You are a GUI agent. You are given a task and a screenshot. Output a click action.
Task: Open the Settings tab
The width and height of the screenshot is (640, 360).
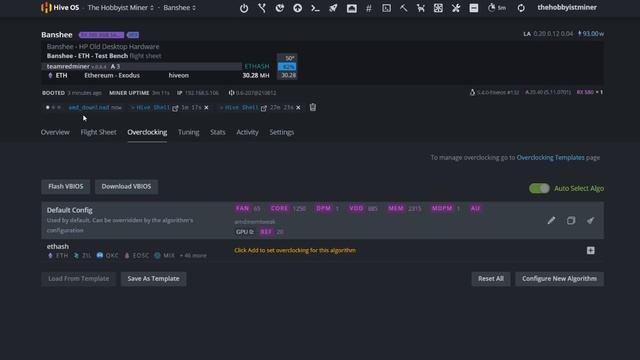pyautogui.click(x=282, y=132)
